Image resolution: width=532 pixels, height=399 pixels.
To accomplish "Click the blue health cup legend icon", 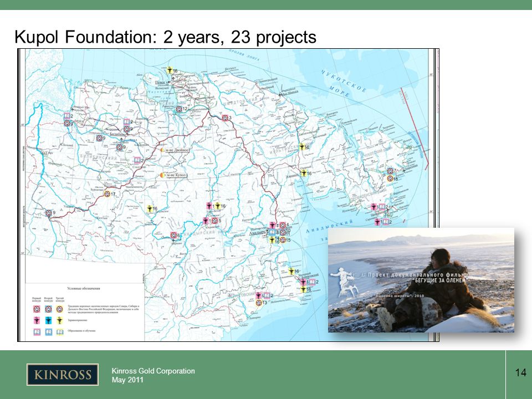I will coord(48,320).
